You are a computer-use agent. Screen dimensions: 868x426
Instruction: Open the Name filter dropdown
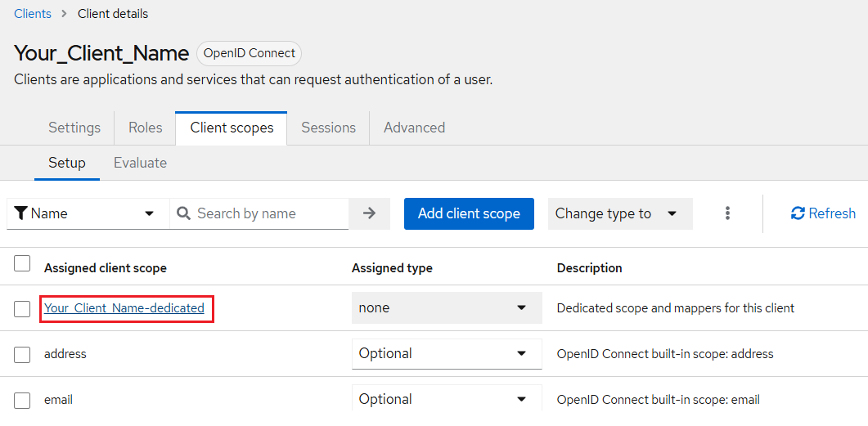[87, 213]
